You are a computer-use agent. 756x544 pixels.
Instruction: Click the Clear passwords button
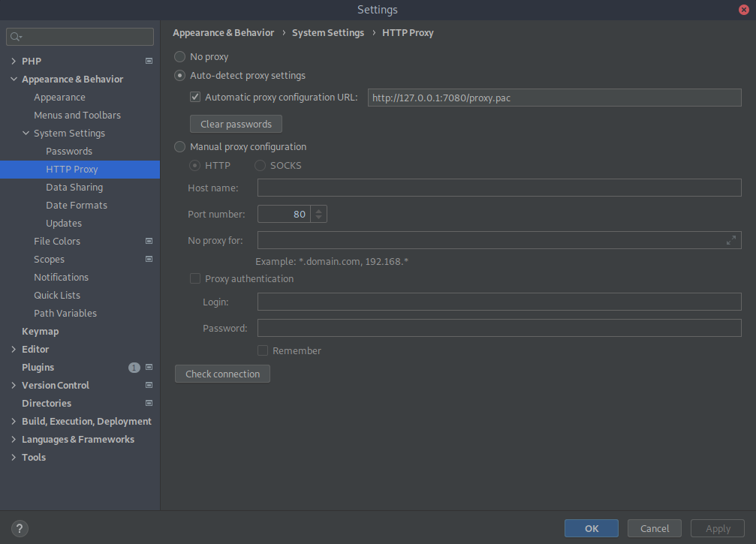pos(236,124)
